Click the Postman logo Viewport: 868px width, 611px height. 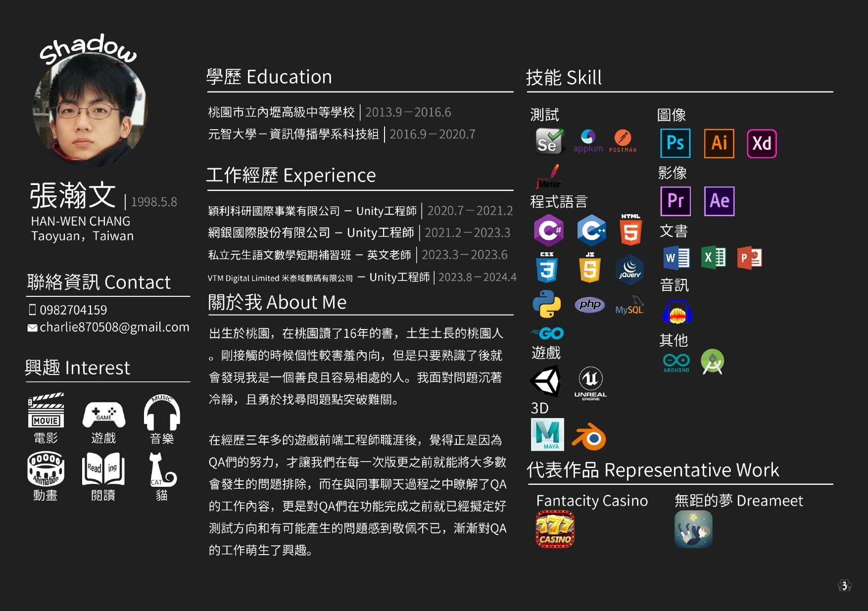623,141
